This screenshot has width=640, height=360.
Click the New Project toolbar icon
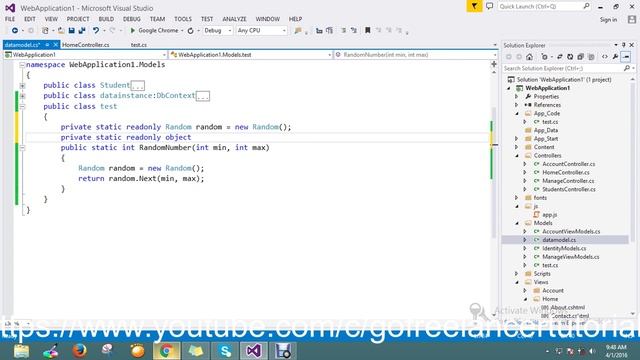pyautogui.click(x=45, y=31)
